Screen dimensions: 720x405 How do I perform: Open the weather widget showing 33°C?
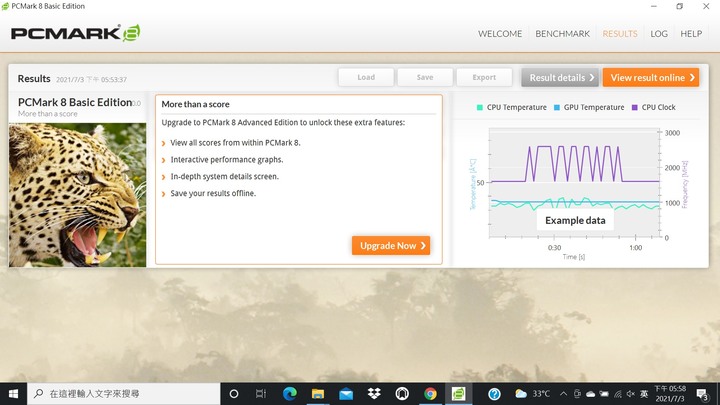[x=532, y=394]
